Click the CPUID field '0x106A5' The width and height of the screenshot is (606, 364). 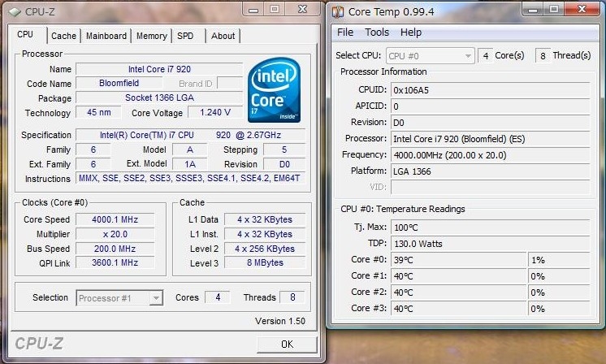click(491, 90)
